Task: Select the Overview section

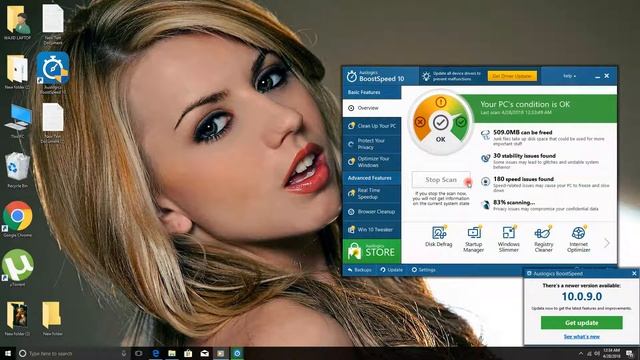Action: pos(371,108)
